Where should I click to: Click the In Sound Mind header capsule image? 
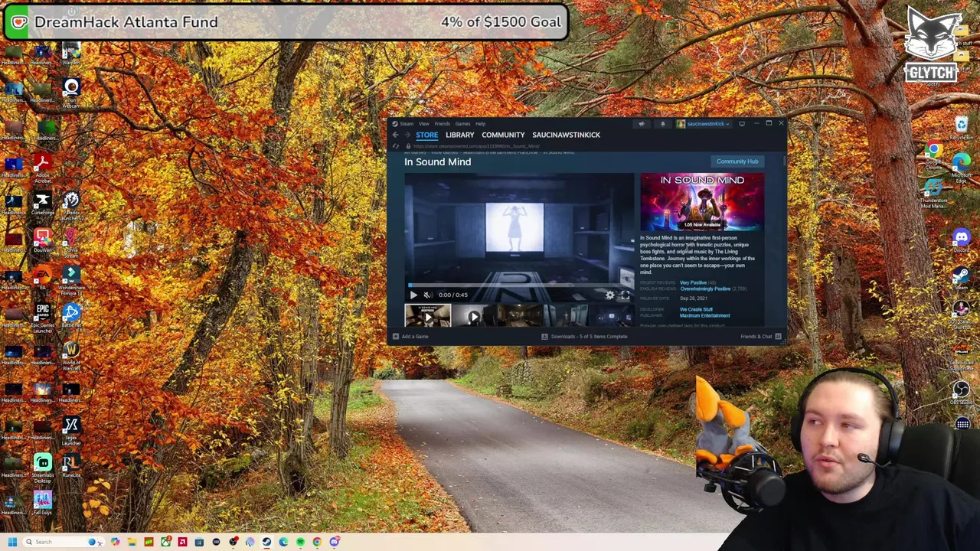coord(702,201)
